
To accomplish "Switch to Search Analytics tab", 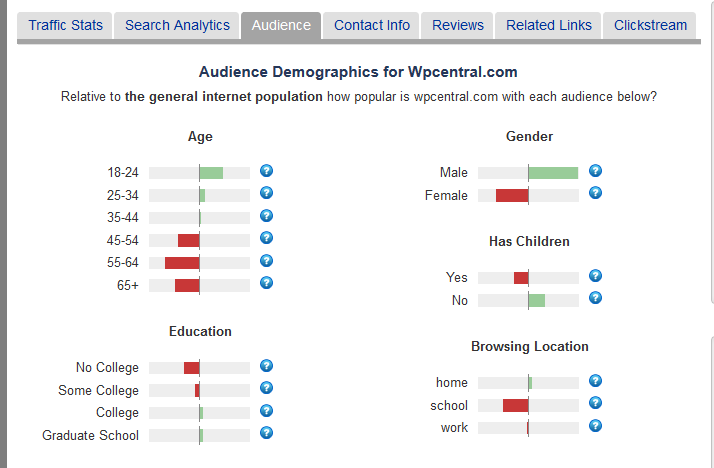I will [x=177, y=25].
